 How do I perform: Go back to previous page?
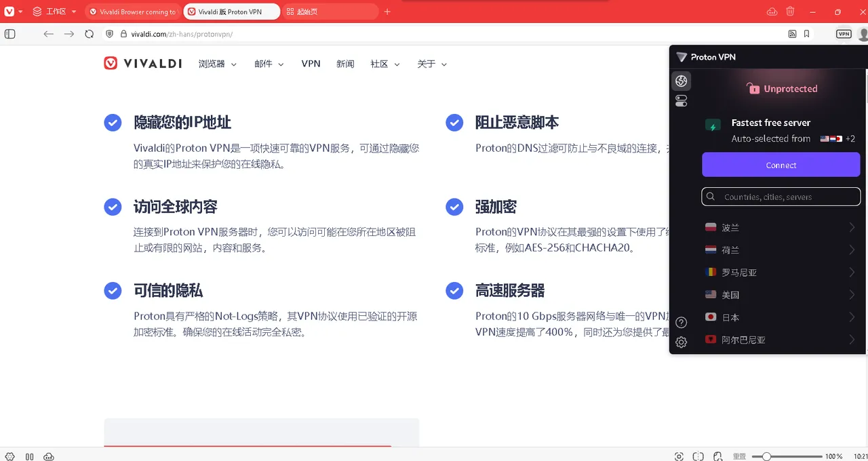coord(48,34)
